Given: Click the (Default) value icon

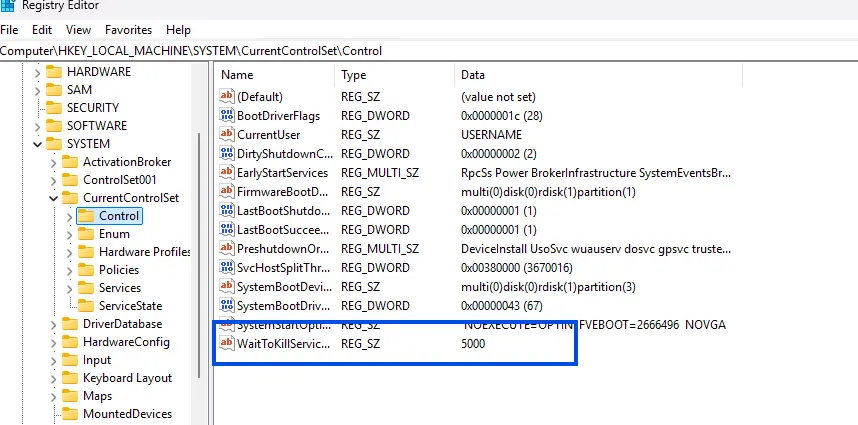Looking at the screenshot, I should coord(227,97).
